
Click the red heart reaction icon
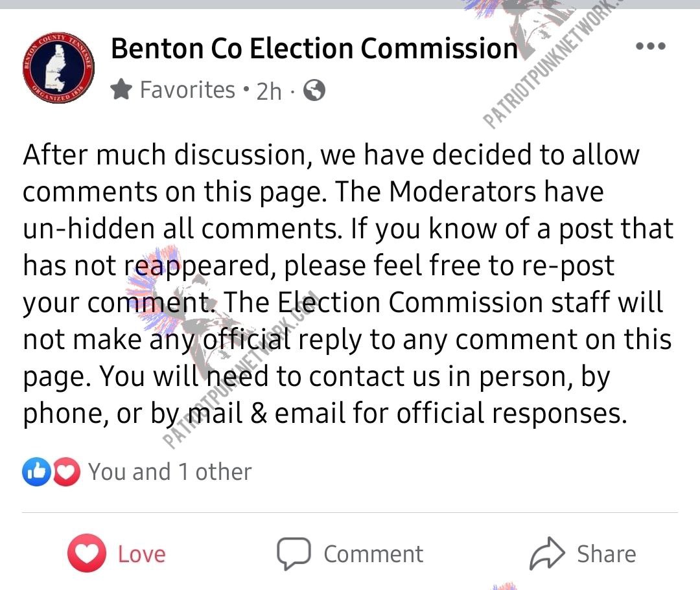pyautogui.click(x=67, y=471)
